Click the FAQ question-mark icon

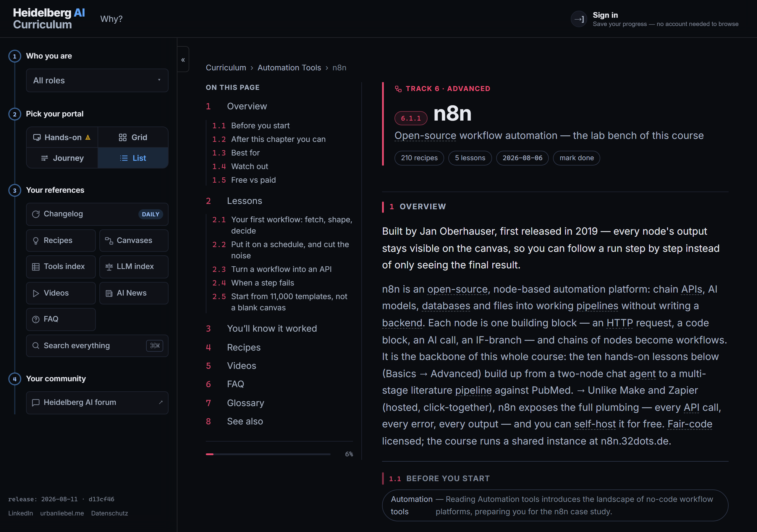point(35,319)
